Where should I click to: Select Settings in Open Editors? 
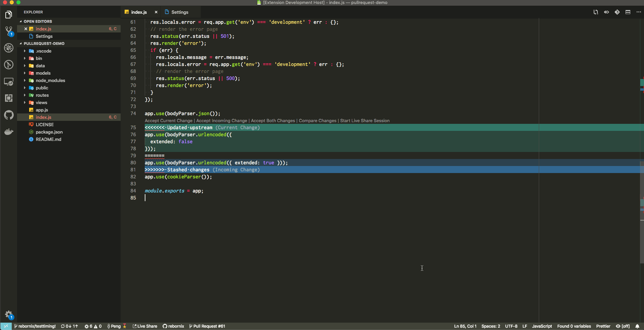tap(69, 36)
